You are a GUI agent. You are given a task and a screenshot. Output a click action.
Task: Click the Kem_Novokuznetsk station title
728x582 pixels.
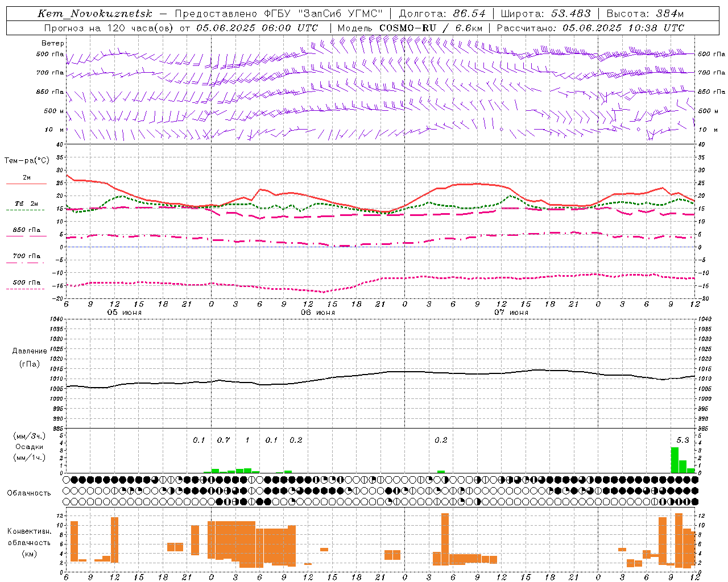click(95, 14)
